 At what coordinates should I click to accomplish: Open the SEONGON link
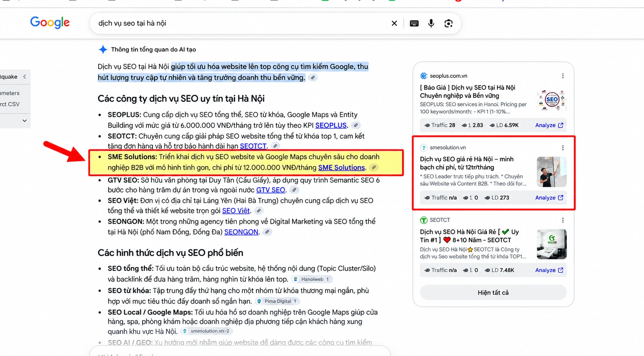tap(241, 232)
